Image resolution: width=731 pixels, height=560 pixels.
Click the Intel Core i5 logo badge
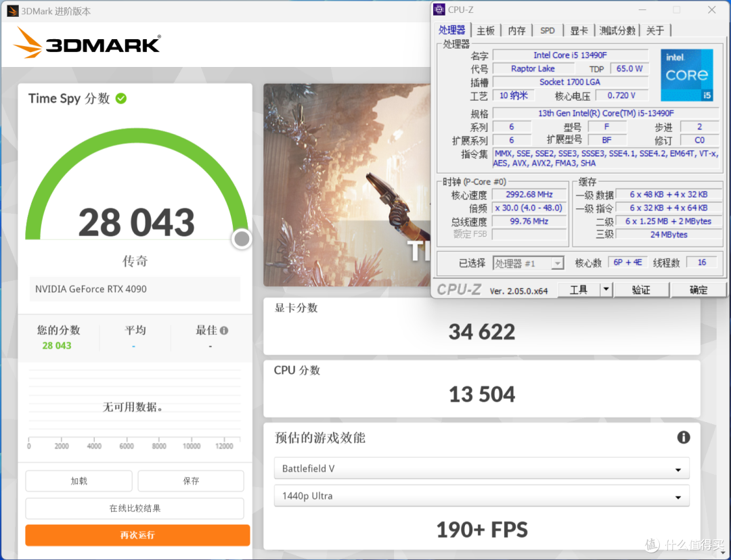point(687,75)
